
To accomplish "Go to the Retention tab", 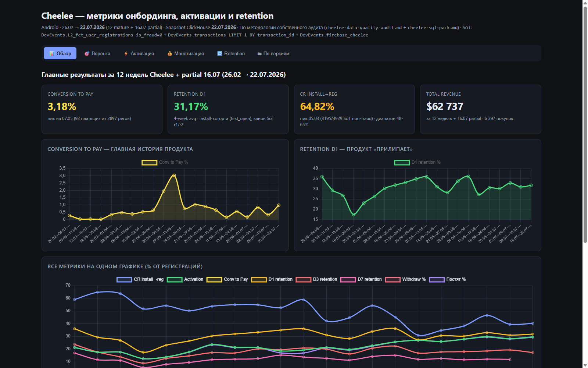I will (231, 53).
